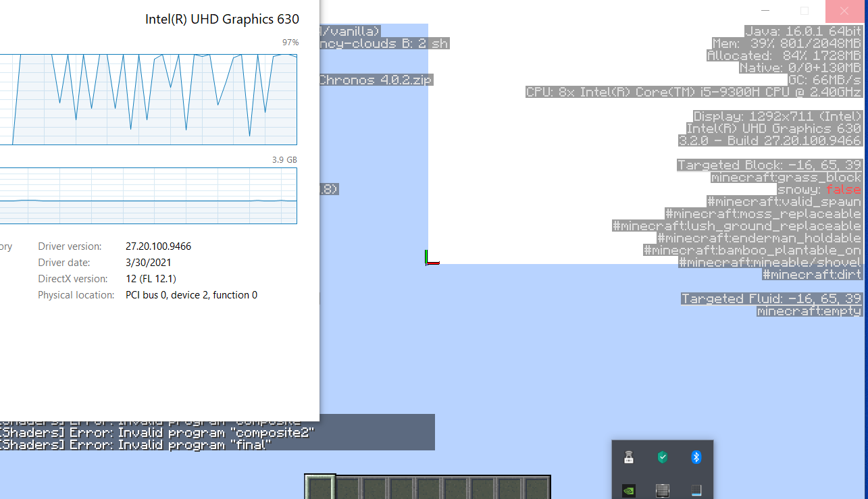
Task: Select driver date value '3/30/2021'
Action: pos(149,263)
